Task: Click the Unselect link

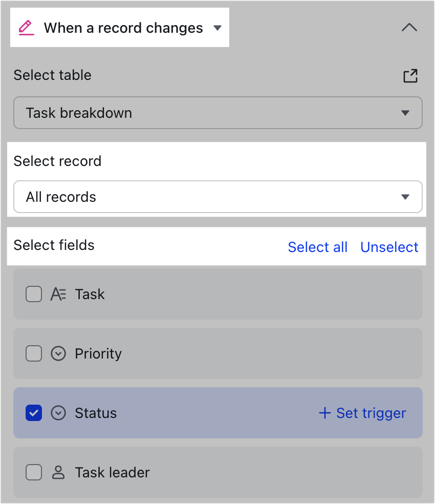Action: 389,247
